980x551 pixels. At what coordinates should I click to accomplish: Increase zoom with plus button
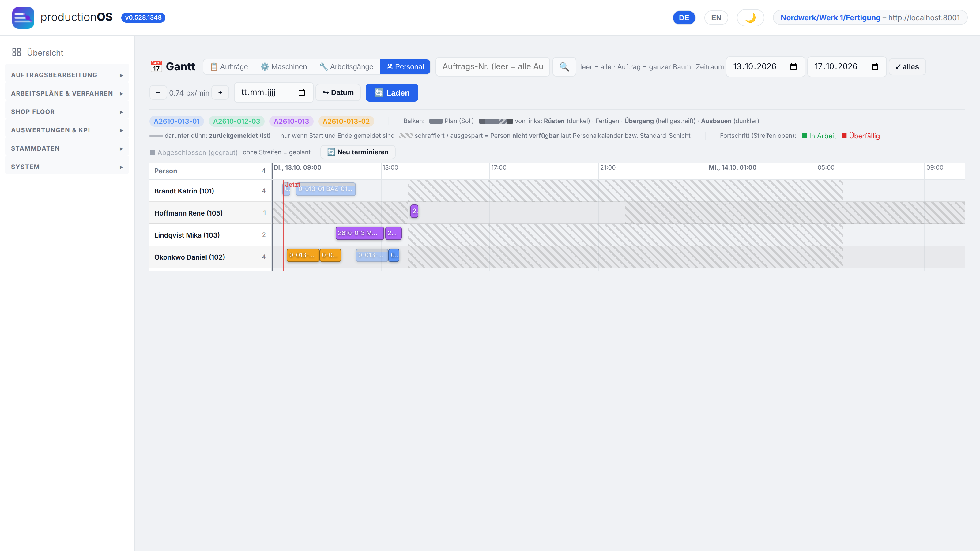coord(220,92)
